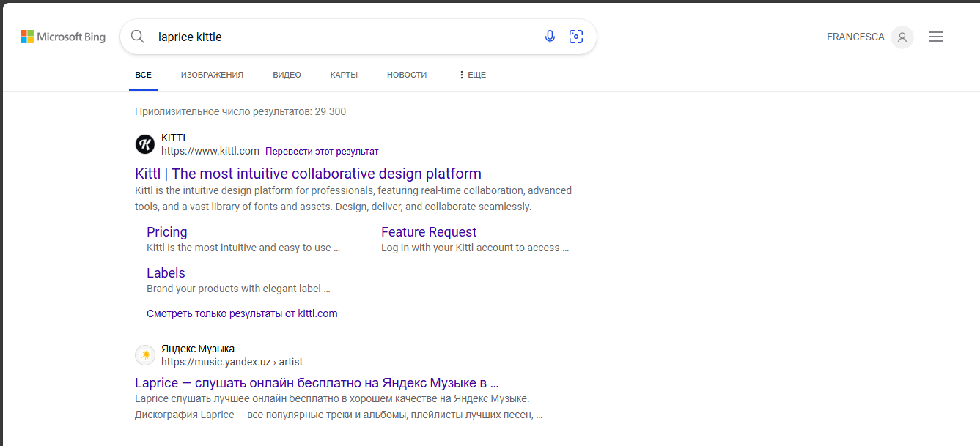Click the Yandex Music favicon

[x=145, y=355]
